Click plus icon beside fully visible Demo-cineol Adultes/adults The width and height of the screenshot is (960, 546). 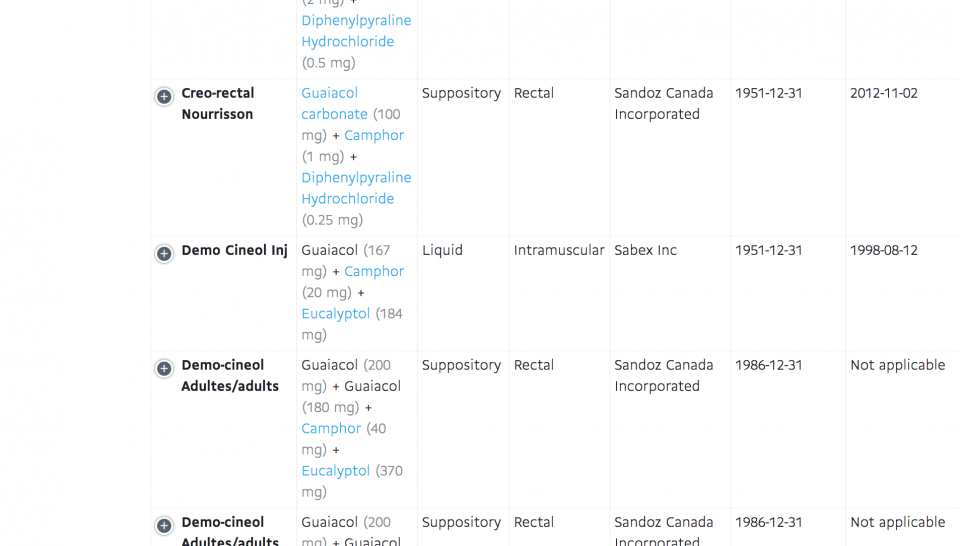click(x=164, y=369)
